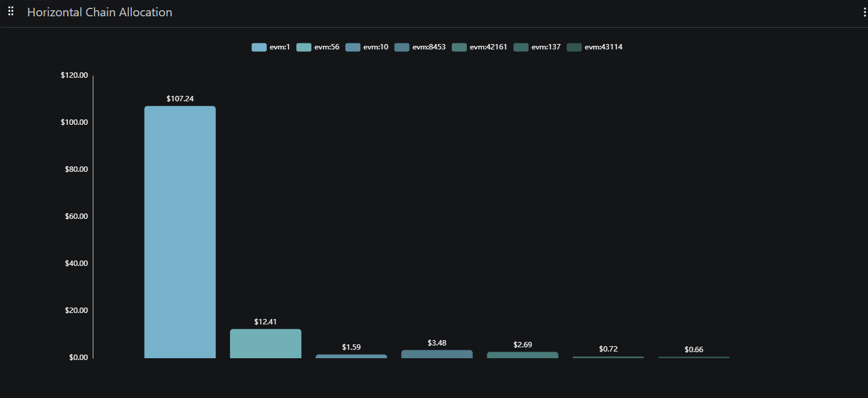The image size is (868, 398).
Task: Select the Horizontal Chain Allocation panel title
Action: click(x=99, y=11)
